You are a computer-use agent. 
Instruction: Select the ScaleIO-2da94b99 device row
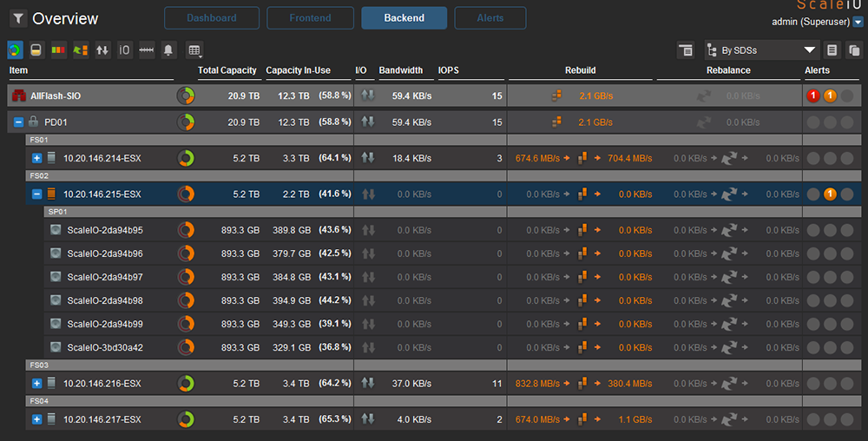453,324
